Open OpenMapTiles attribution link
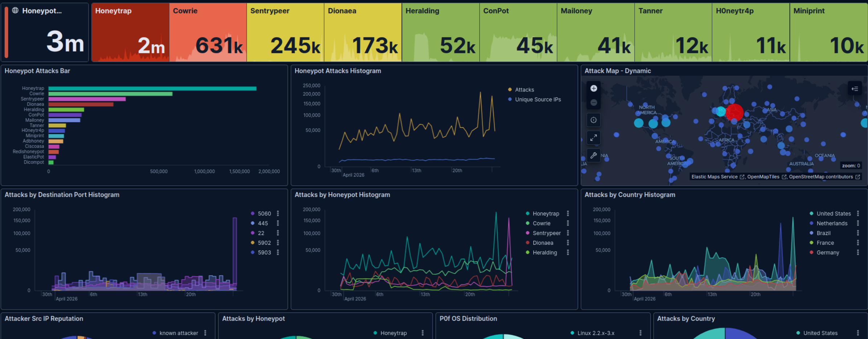This screenshot has width=868, height=339. (x=767, y=177)
